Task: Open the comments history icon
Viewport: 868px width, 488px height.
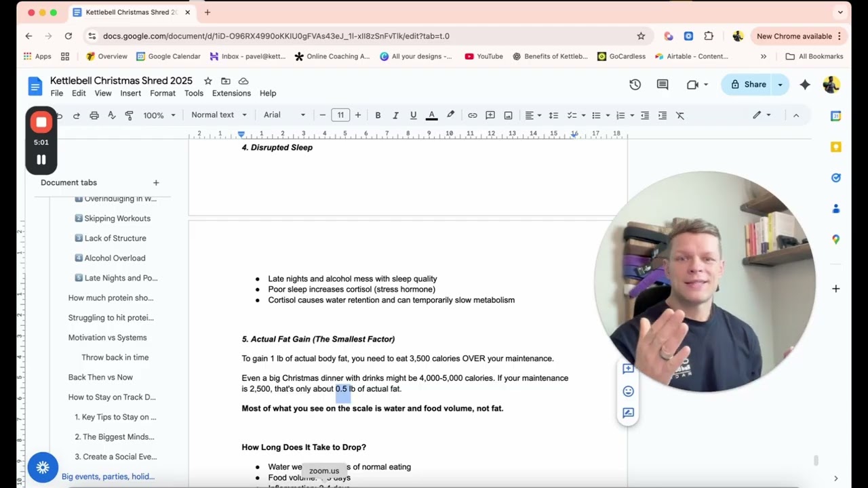Action: click(663, 85)
